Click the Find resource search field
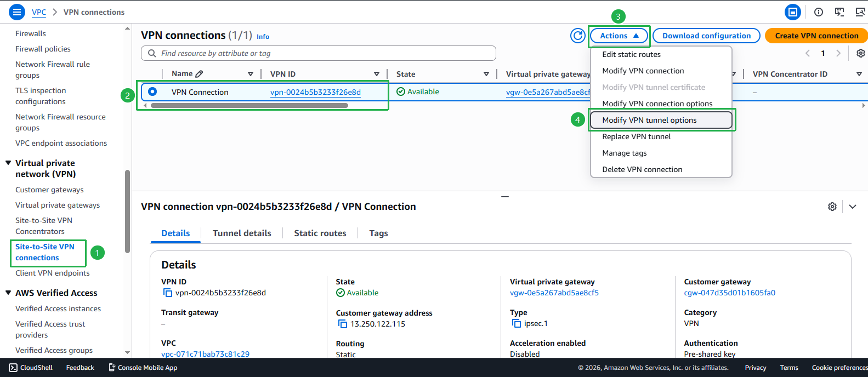Image resolution: width=868 pixels, height=377 pixels. [x=319, y=53]
